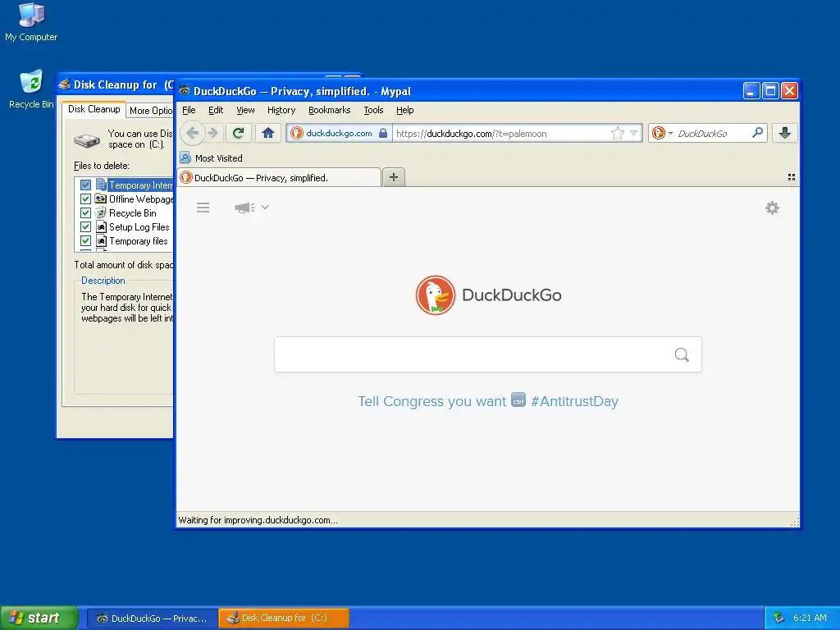Open DuckDuckGo settings gear
This screenshot has width=840, height=630.
772,208
